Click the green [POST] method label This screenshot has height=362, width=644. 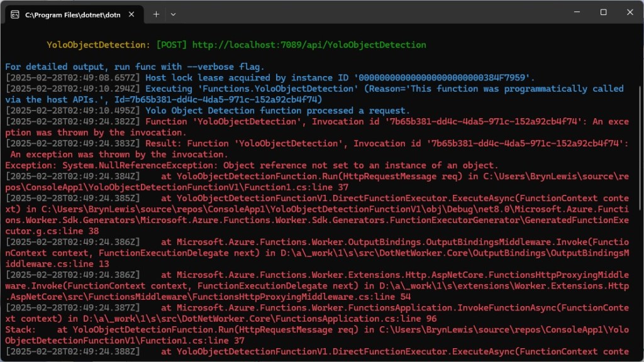(x=171, y=45)
